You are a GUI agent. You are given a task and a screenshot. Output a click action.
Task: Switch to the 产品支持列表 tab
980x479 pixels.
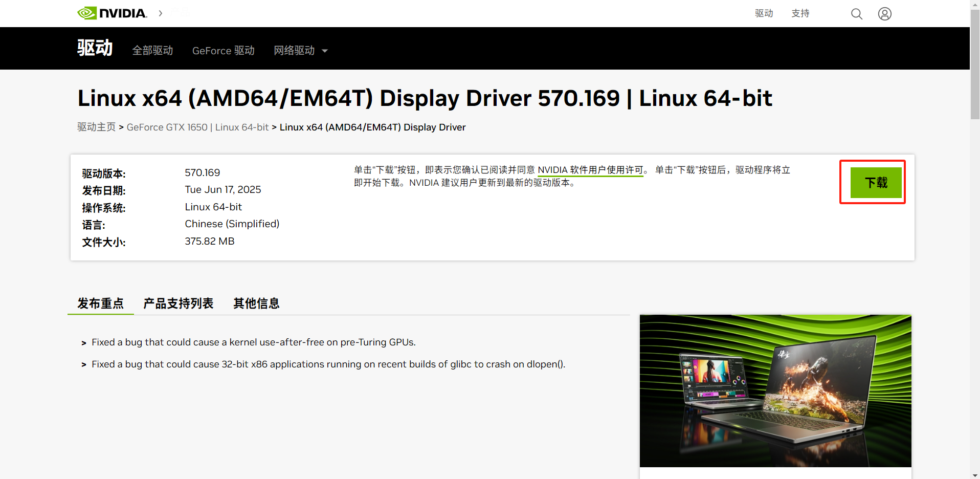(x=178, y=303)
